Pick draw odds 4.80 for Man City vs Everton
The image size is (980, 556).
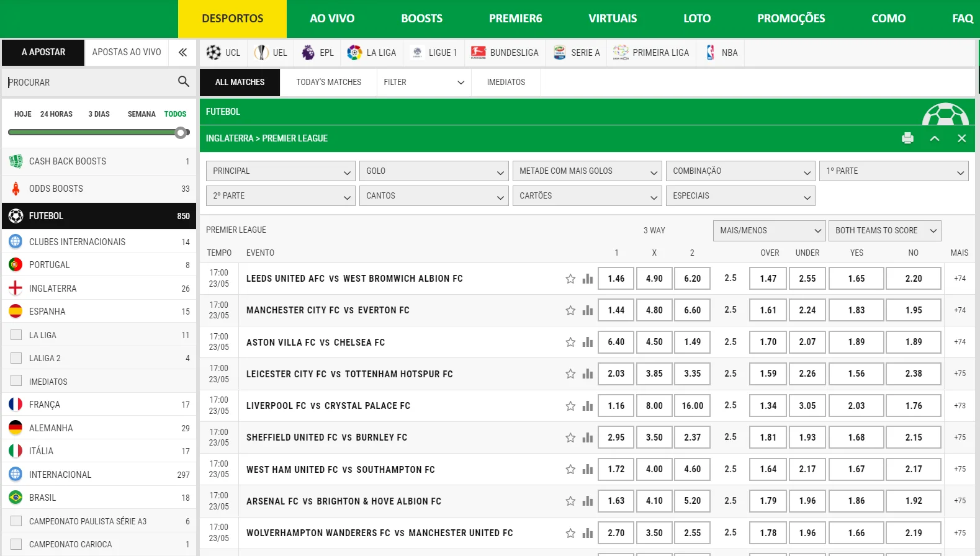pyautogui.click(x=654, y=310)
